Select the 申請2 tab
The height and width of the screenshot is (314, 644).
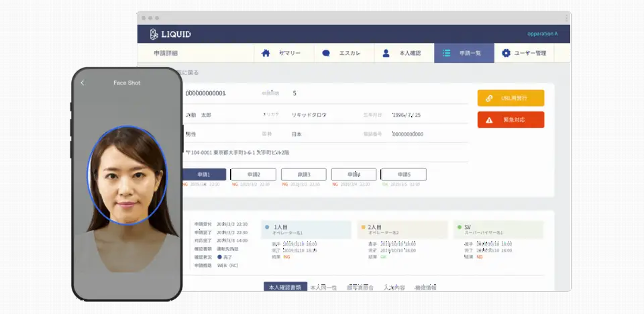[x=253, y=174]
